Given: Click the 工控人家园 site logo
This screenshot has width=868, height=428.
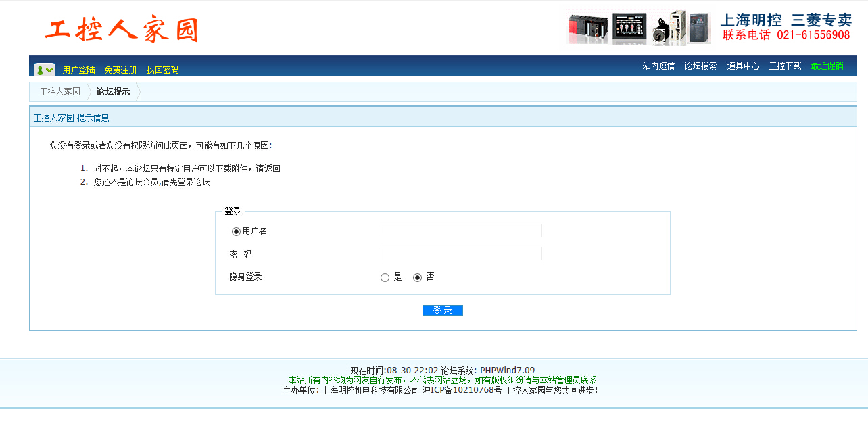Looking at the screenshot, I should (x=122, y=30).
